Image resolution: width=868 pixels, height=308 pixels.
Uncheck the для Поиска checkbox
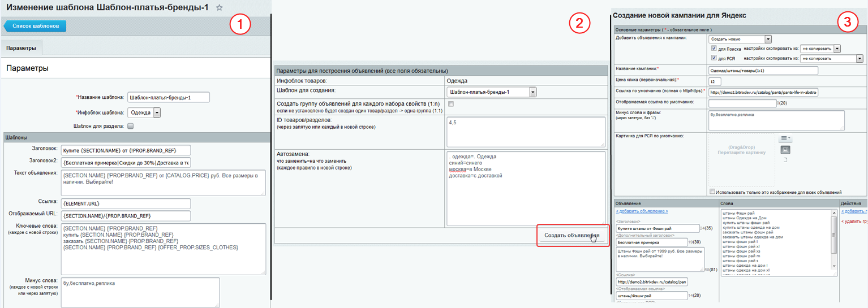click(x=714, y=49)
